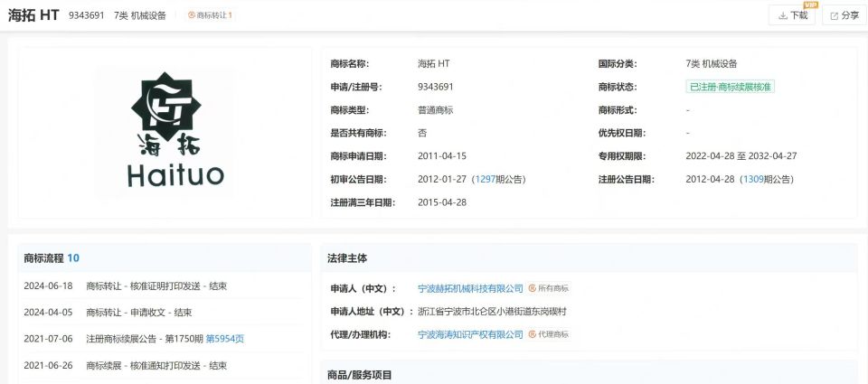
Task: Click the 分享 share button
Action: (844, 15)
